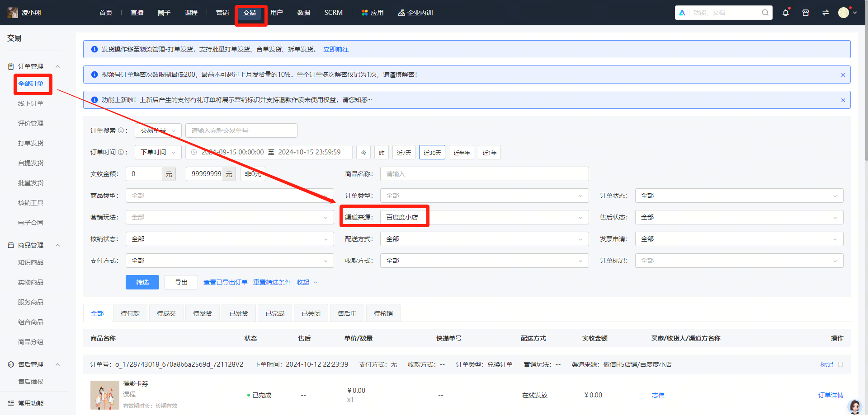This screenshot has height=415, width=868.
Task: Open the 核销状态 dropdown
Action: (x=230, y=239)
